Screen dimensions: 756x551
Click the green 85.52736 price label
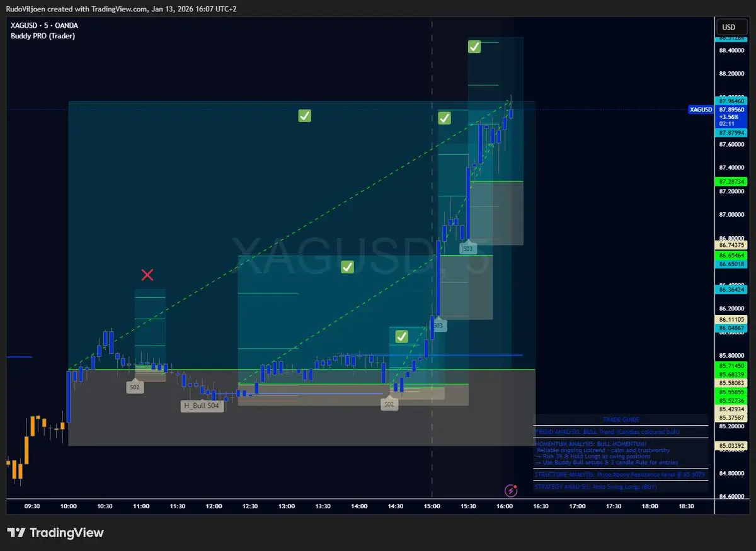point(731,400)
